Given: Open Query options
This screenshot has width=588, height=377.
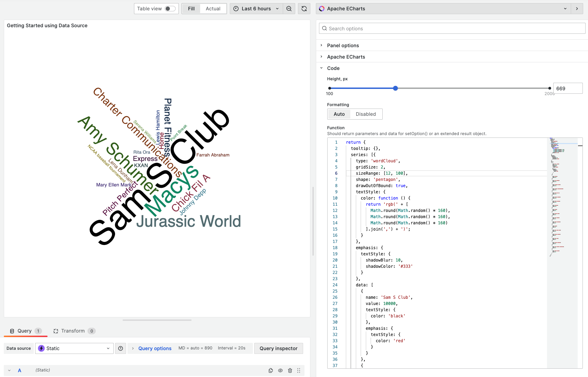Looking at the screenshot, I should click(x=155, y=348).
